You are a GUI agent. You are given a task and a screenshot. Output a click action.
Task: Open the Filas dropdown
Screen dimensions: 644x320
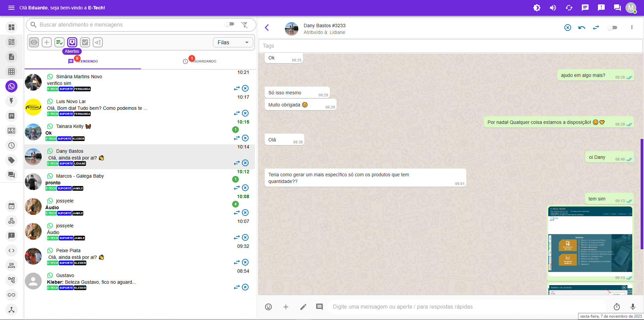pyautogui.click(x=233, y=42)
